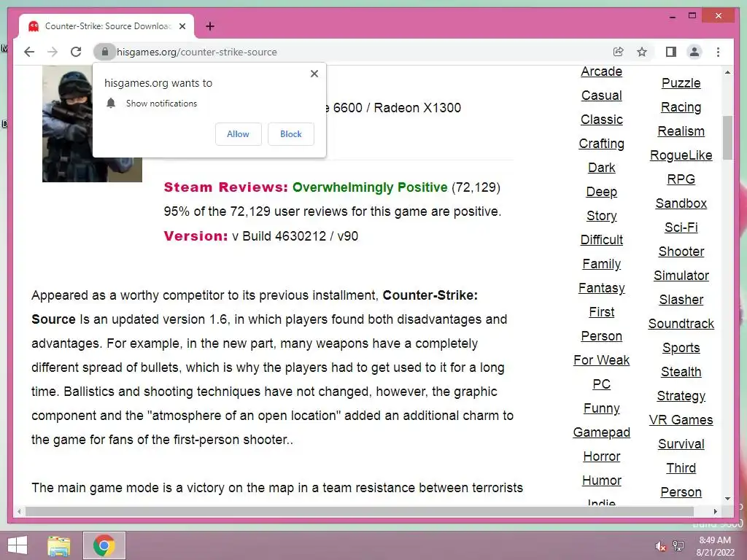The width and height of the screenshot is (747, 560).
Task: Open the Soundtrack category link
Action: pyautogui.click(x=681, y=323)
